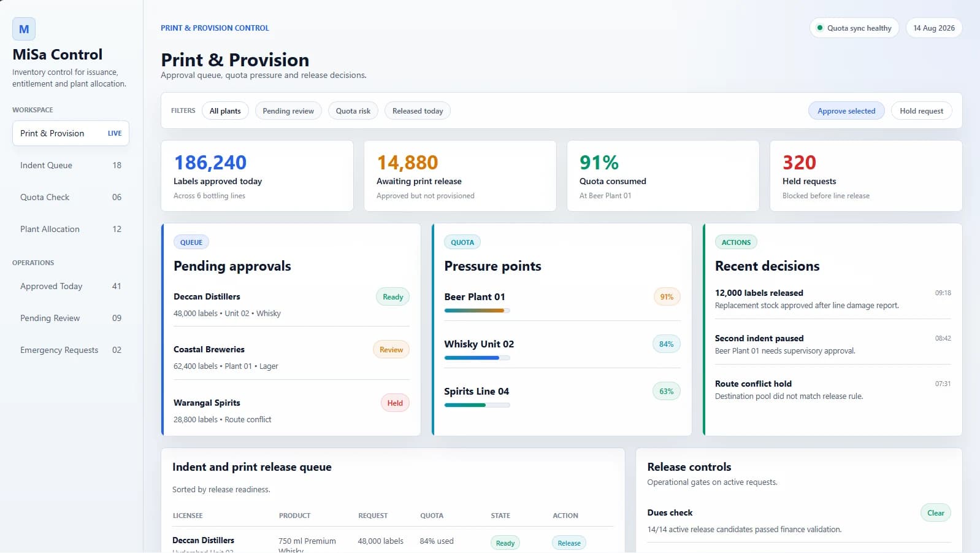Click the 14 Aug 2026 date pill
This screenshot has height=553, width=980.
click(934, 28)
